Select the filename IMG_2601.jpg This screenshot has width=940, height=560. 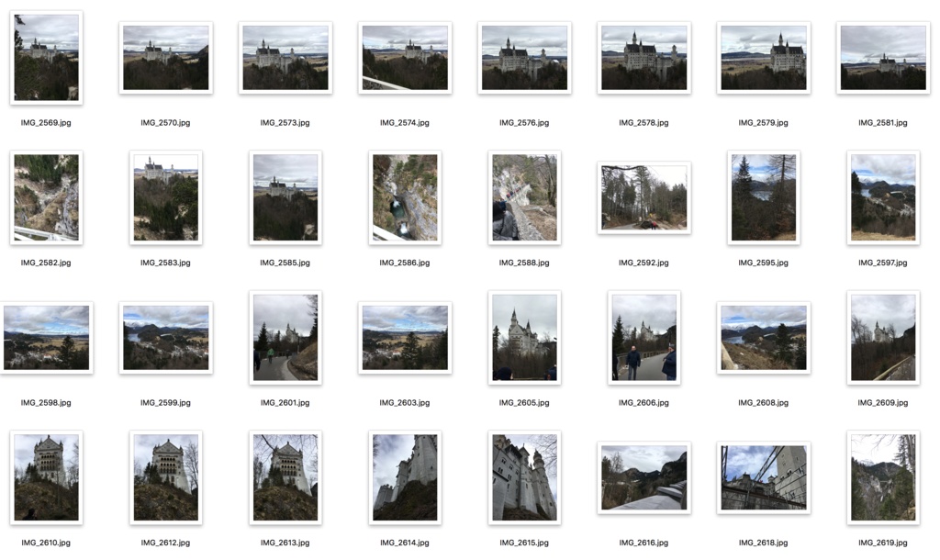pyautogui.click(x=285, y=402)
